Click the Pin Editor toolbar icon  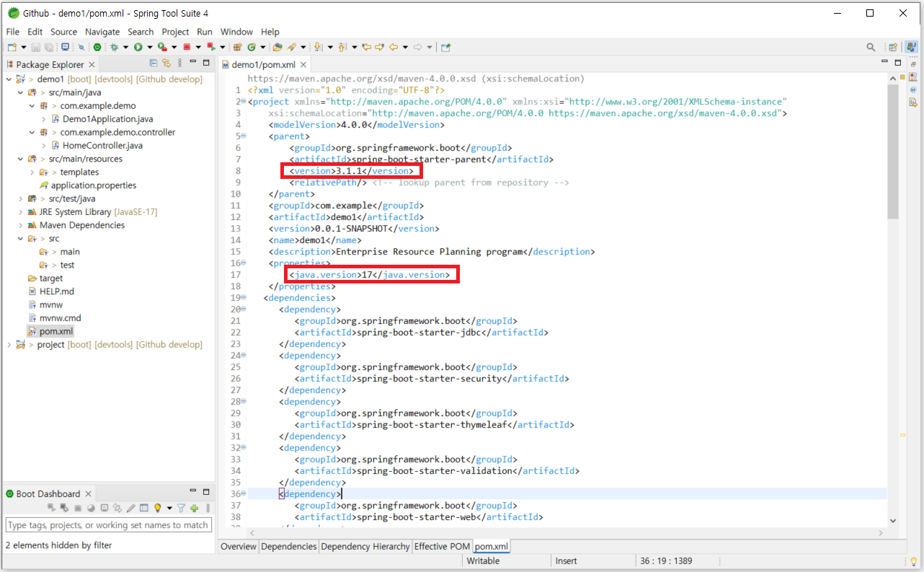446,47
